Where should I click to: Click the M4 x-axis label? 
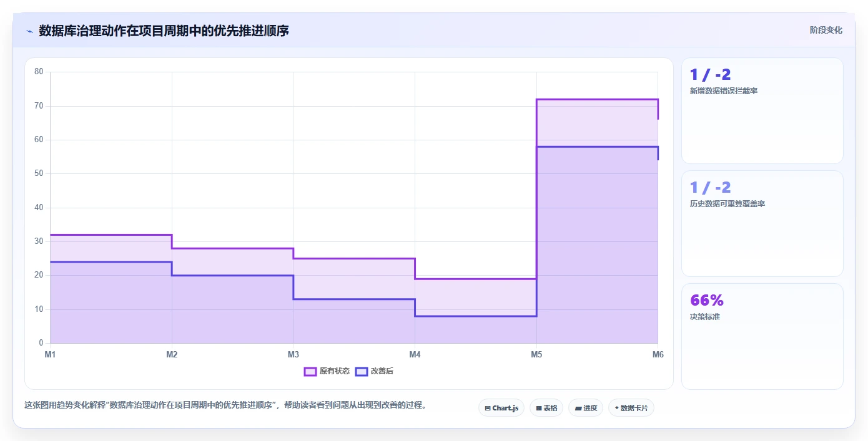[x=415, y=354]
